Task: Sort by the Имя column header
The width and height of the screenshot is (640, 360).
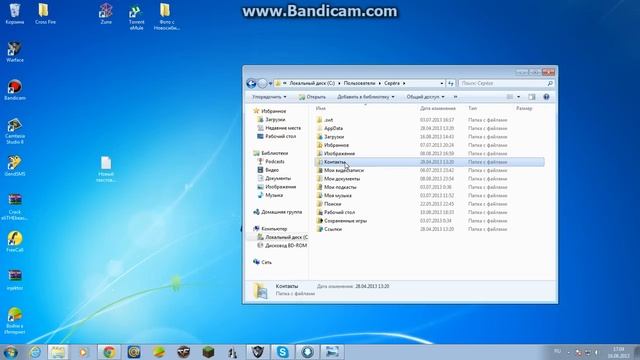Action: click(321, 108)
